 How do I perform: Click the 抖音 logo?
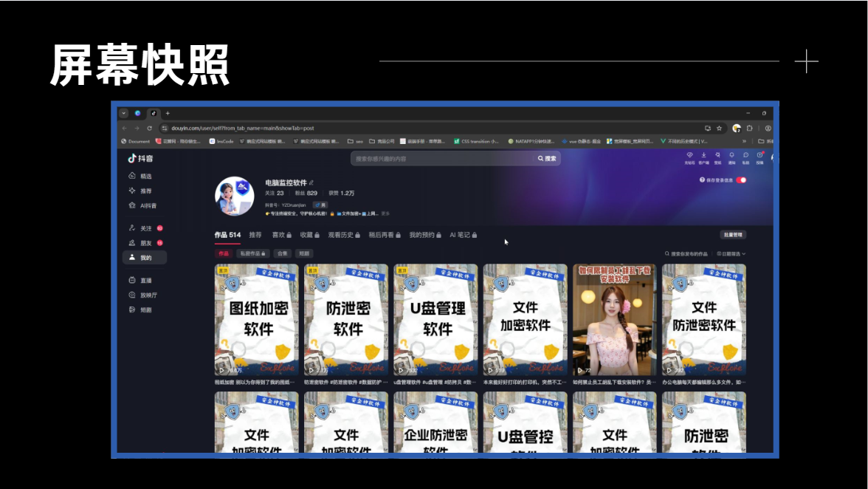click(x=140, y=158)
